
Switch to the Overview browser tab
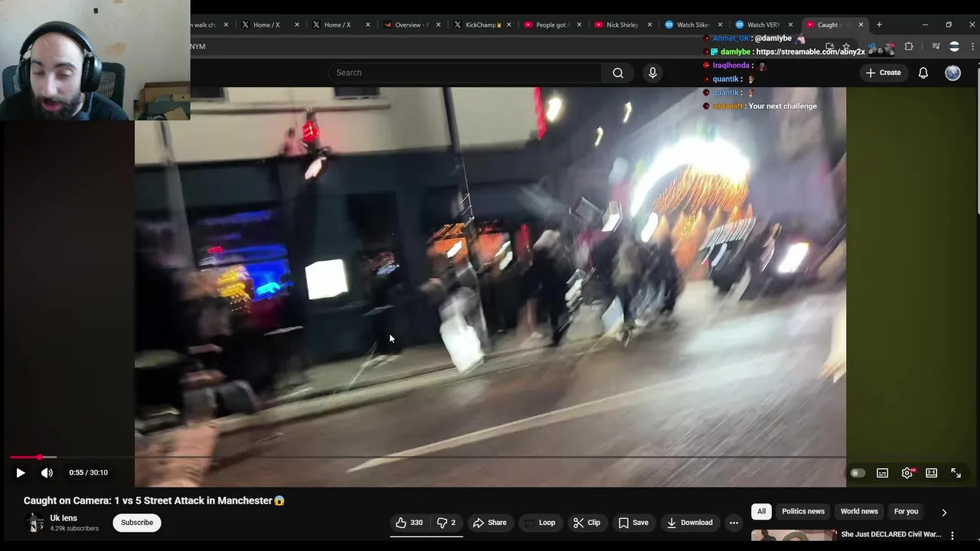411,24
